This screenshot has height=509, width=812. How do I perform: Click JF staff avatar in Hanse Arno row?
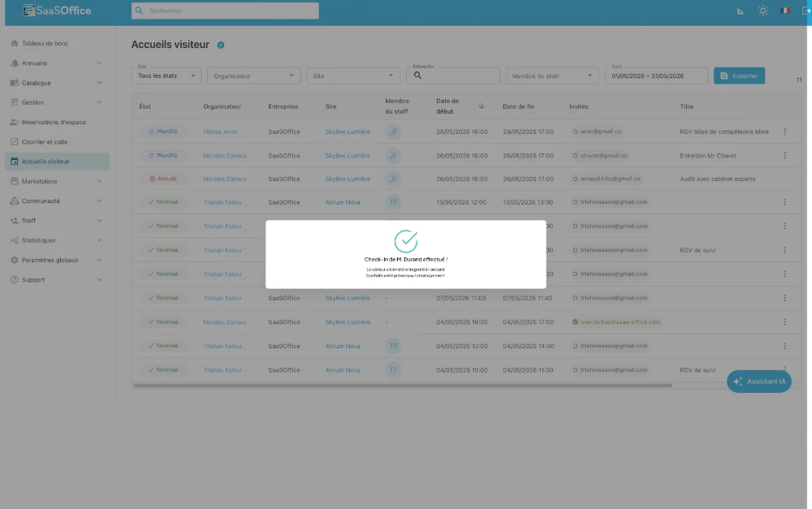click(x=394, y=132)
